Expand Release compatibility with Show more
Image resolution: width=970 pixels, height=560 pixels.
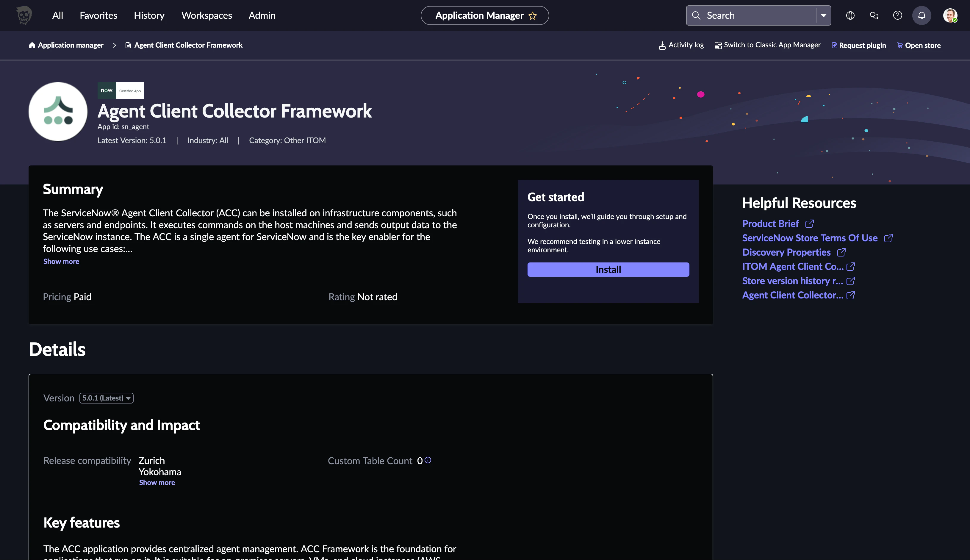coord(157,483)
